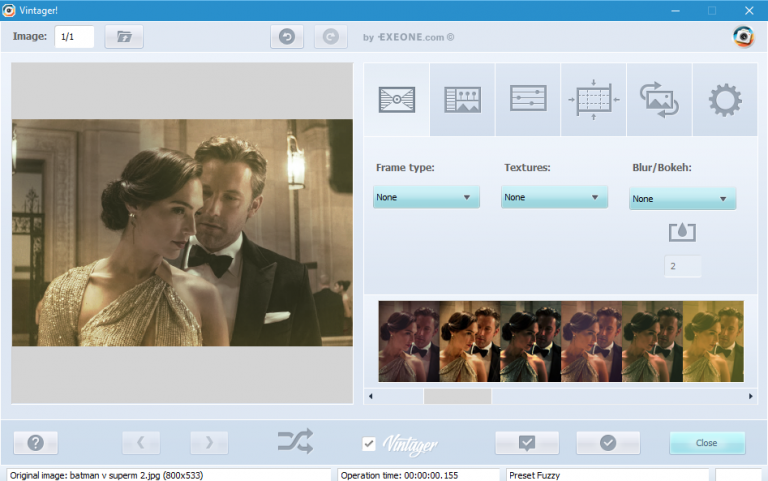Select the fourth preset thumbnail
This screenshot has height=481, width=768.
pyautogui.click(x=591, y=341)
